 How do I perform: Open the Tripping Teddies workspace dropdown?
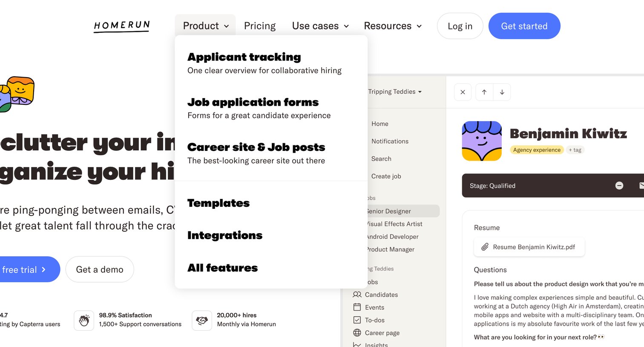point(395,92)
